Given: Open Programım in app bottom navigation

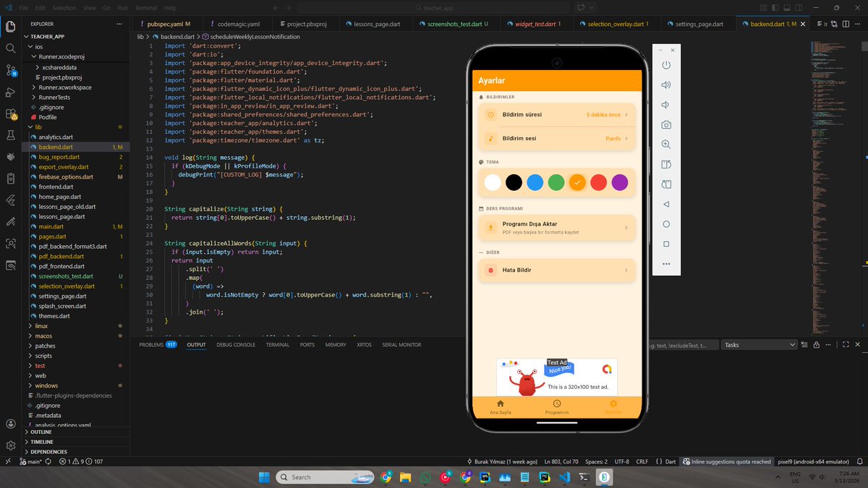Looking at the screenshot, I should point(557,407).
